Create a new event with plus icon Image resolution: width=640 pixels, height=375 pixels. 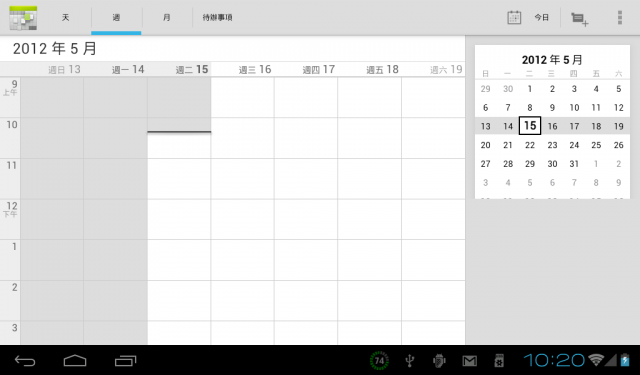[x=580, y=19]
